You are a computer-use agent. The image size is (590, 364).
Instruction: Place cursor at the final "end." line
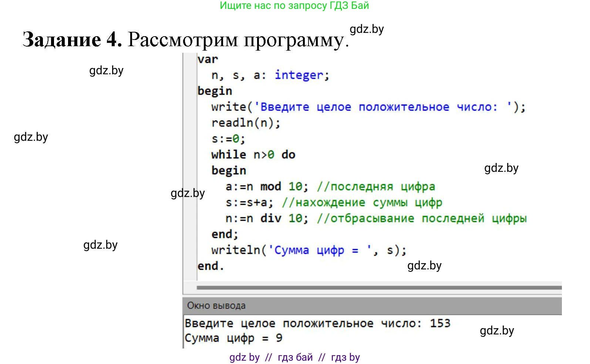[210, 266]
